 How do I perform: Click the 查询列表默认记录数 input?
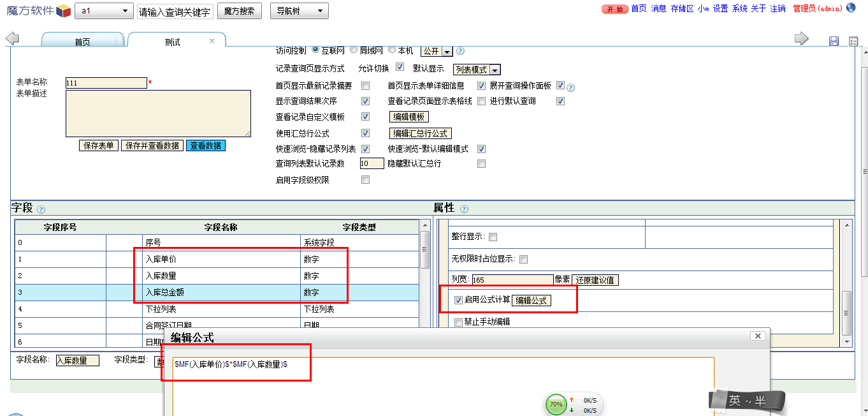372,163
